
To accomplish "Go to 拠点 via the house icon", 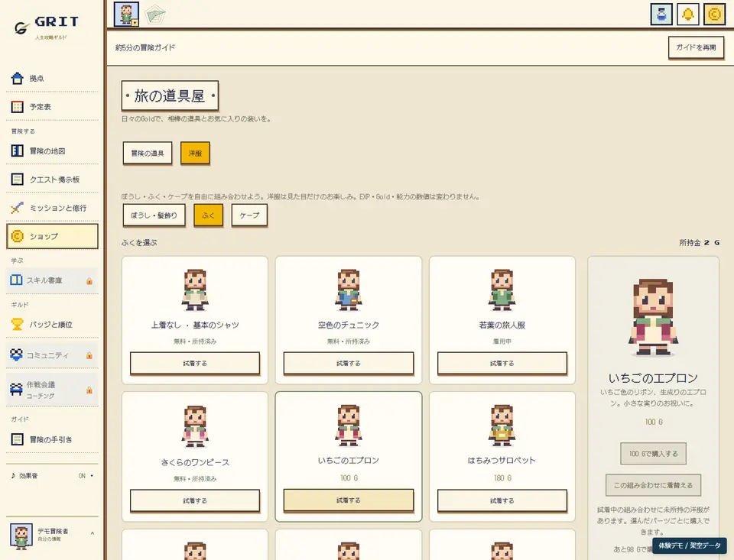I will 18,78.
